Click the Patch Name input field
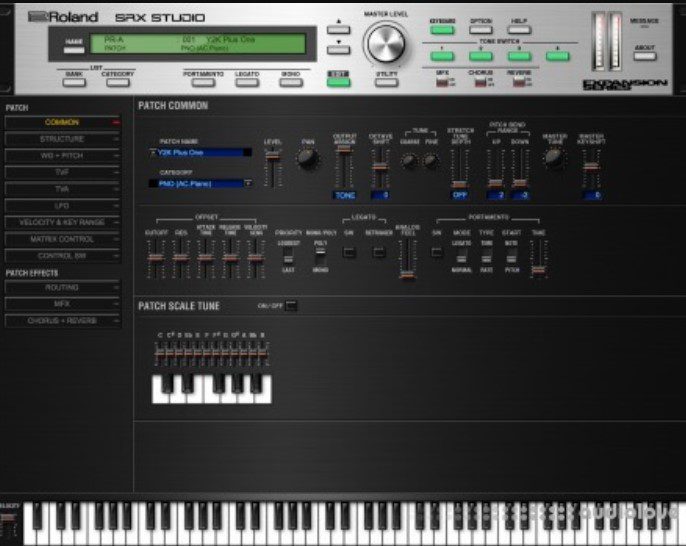The image size is (686, 546). coord(203,152)
